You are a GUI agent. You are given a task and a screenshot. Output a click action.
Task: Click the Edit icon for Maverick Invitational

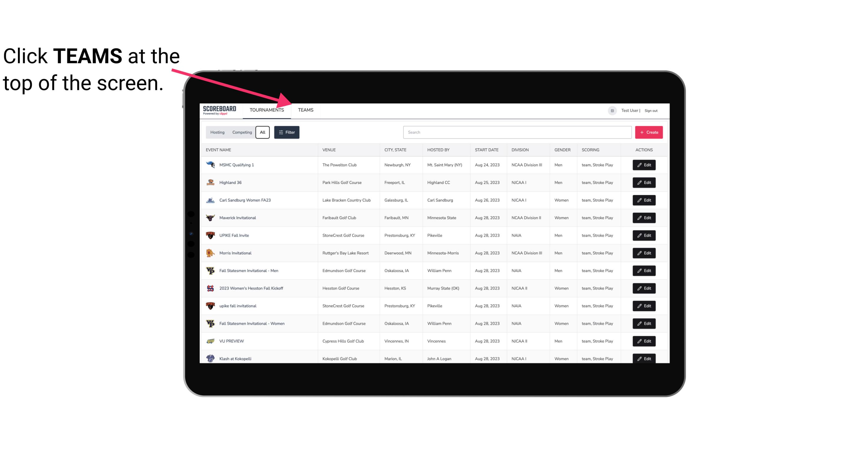644,217
